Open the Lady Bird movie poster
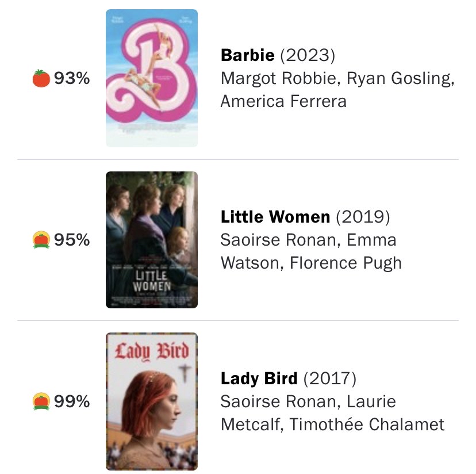This screenshot has width=476, height=474. tap(152, 401)
